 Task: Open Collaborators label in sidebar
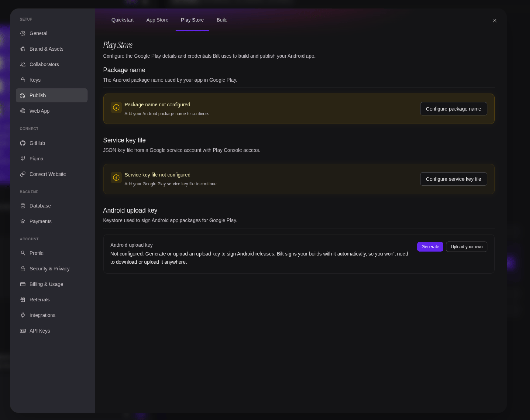[x=44, y=64]
